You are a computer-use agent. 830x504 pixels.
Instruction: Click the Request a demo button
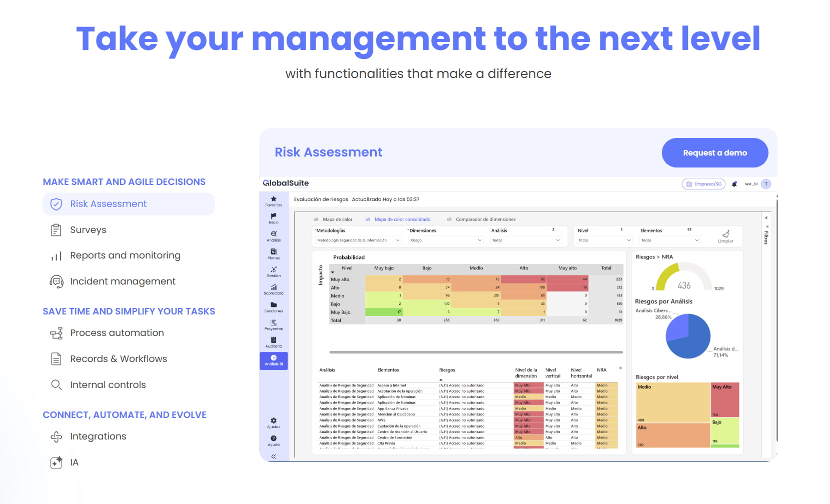pos(714,153)
